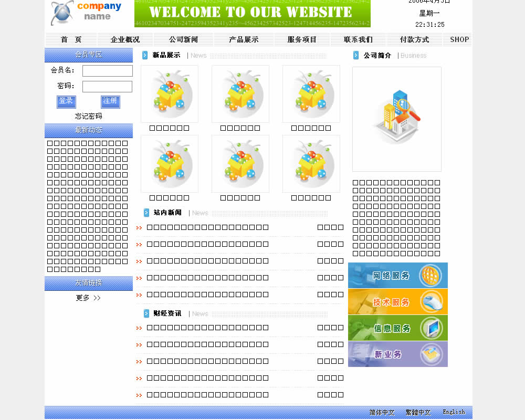Image resolution: width=525 pixels, height=420 pixels.
Task: Open the 信息服务 banner with monitor icon
Action: [397, 328]
